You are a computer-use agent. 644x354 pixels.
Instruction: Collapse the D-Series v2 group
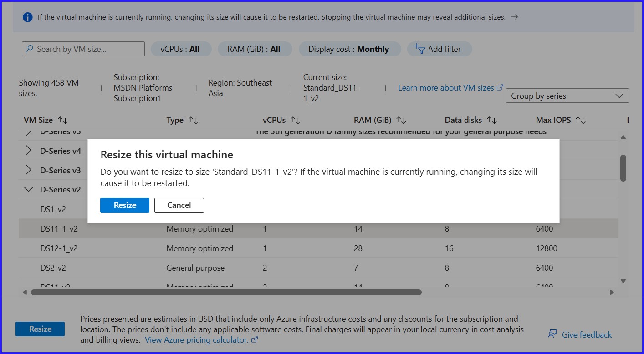coord(29,189)
